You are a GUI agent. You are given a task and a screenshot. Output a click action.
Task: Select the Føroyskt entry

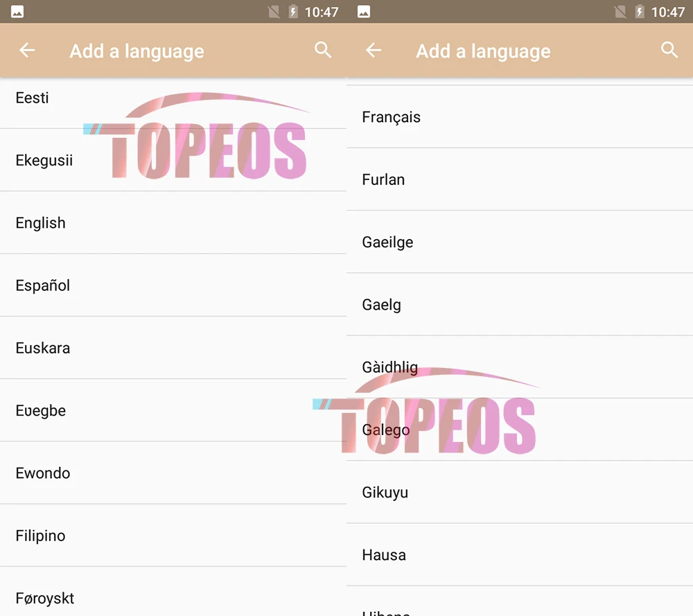173,592
